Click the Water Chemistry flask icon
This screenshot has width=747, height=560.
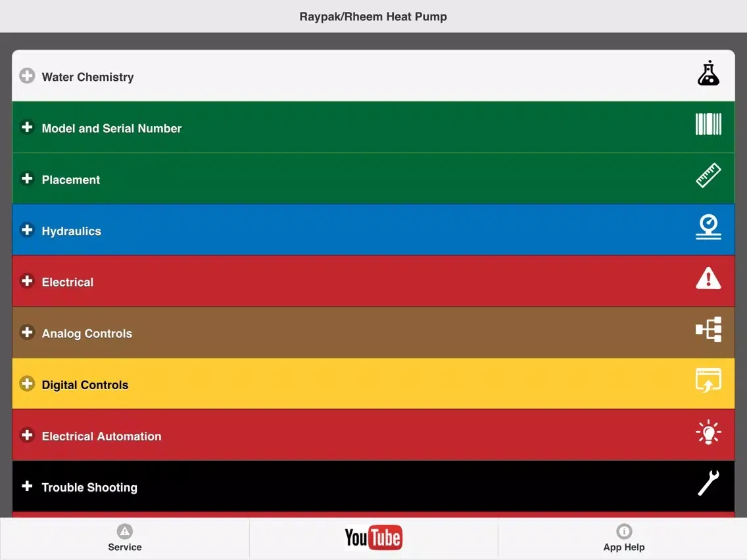(x=708, y=74)
